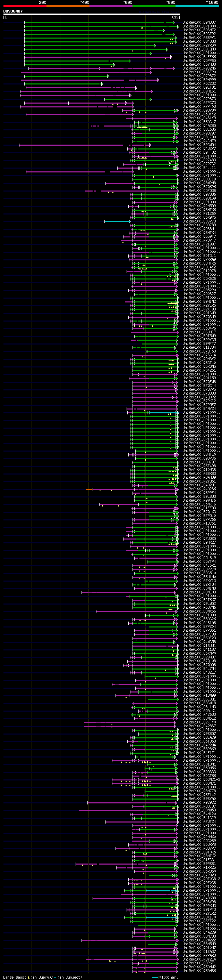Select hit label UniRef100_A9SZM6
Image resolution: width=222 pixels, height=980 pixels.
[x=199, y=68]
